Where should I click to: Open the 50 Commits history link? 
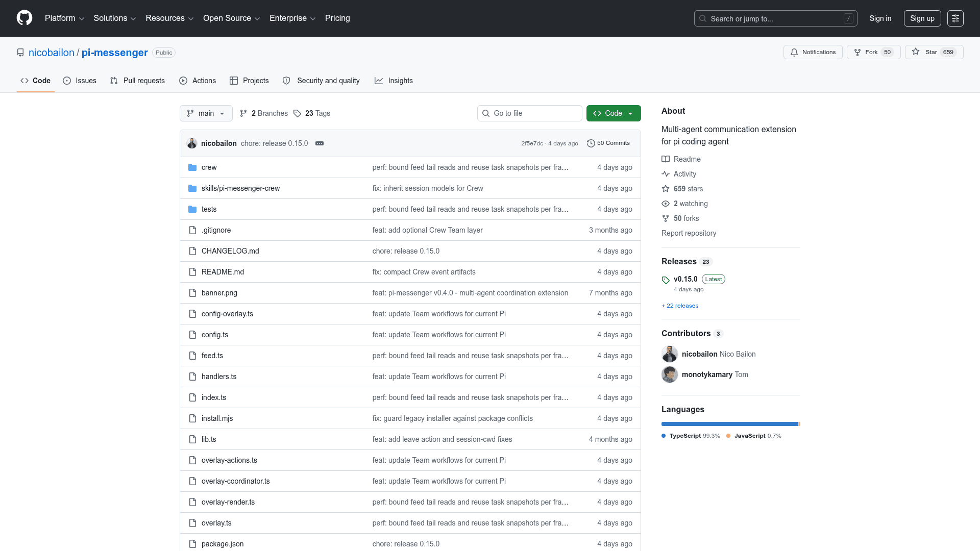(x=608, y=143)
